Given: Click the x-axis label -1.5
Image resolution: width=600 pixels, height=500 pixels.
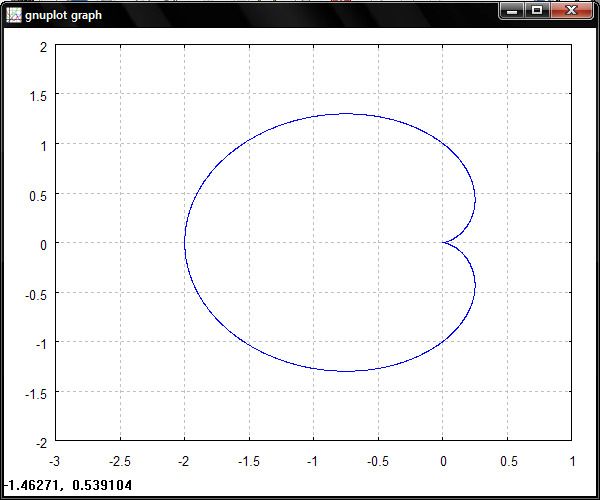Looking at the screenshot, I should click(x=249, y=461).
